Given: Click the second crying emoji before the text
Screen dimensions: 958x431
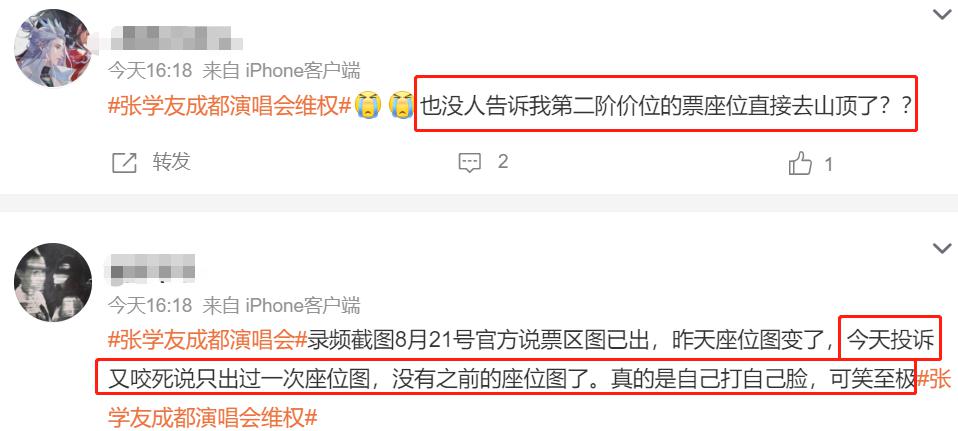Looking at the screenshot, I should [x=401, y=106].
